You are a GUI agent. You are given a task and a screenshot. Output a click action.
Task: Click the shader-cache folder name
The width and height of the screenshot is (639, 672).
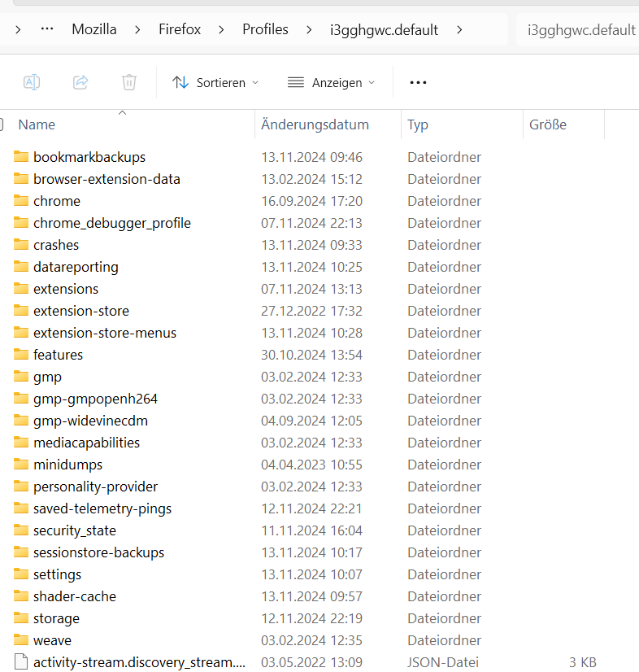pyautogui.click(x=75, y=596)
